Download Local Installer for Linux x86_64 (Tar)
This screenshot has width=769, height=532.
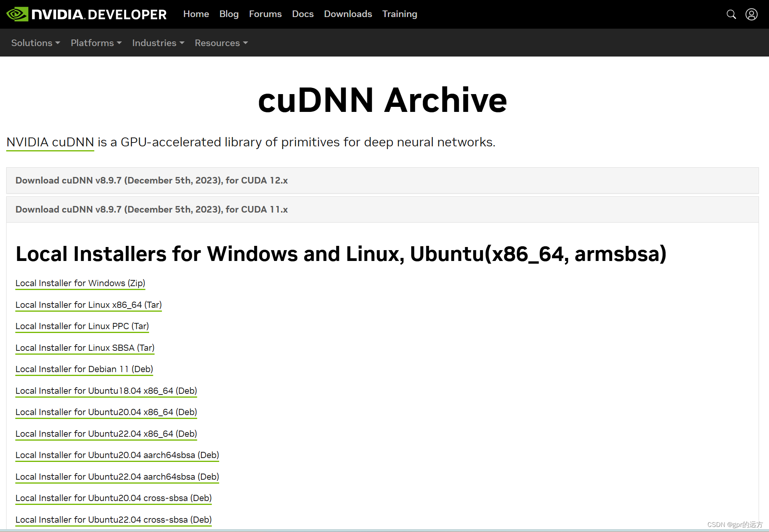[89, 305]
